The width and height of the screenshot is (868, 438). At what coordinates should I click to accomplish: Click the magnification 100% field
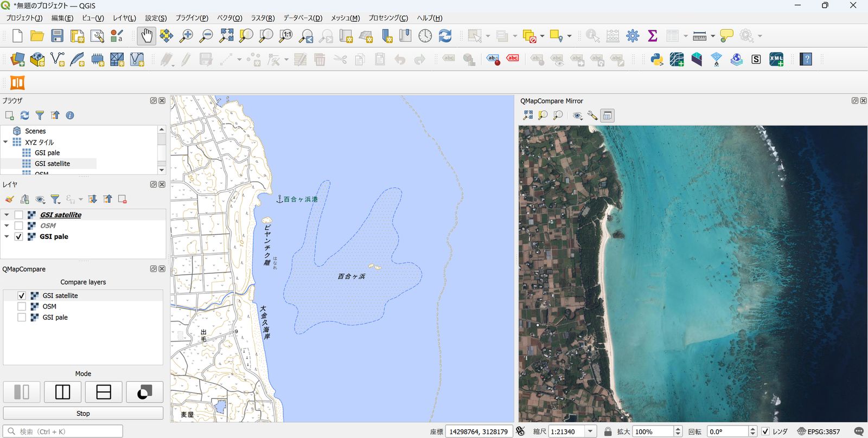653,431
